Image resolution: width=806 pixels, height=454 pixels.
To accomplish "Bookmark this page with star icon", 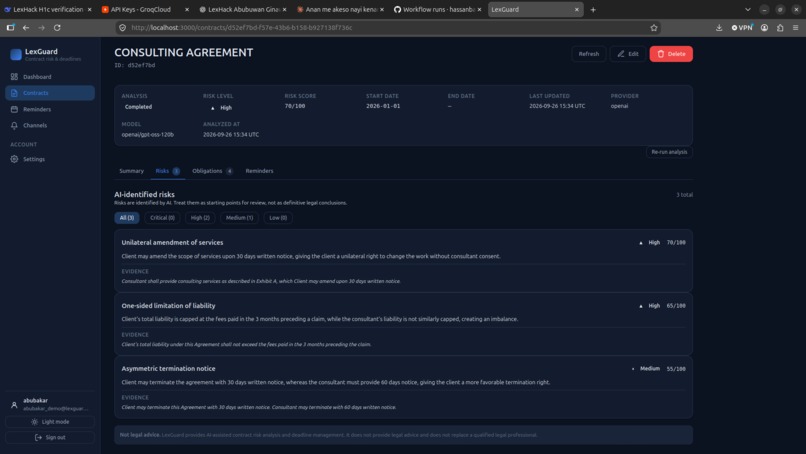I will click(x=654, y=28).
